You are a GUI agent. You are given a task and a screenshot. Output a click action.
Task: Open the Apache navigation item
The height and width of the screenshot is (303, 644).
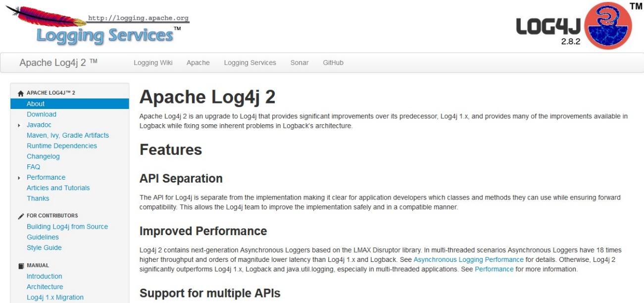198,63
